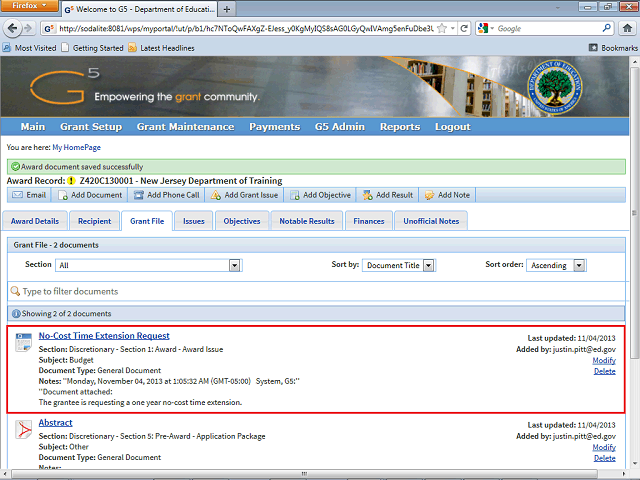Switch to the Award Details tab
The height and width of the screenshot is (480, 640).
pos(35,221)
